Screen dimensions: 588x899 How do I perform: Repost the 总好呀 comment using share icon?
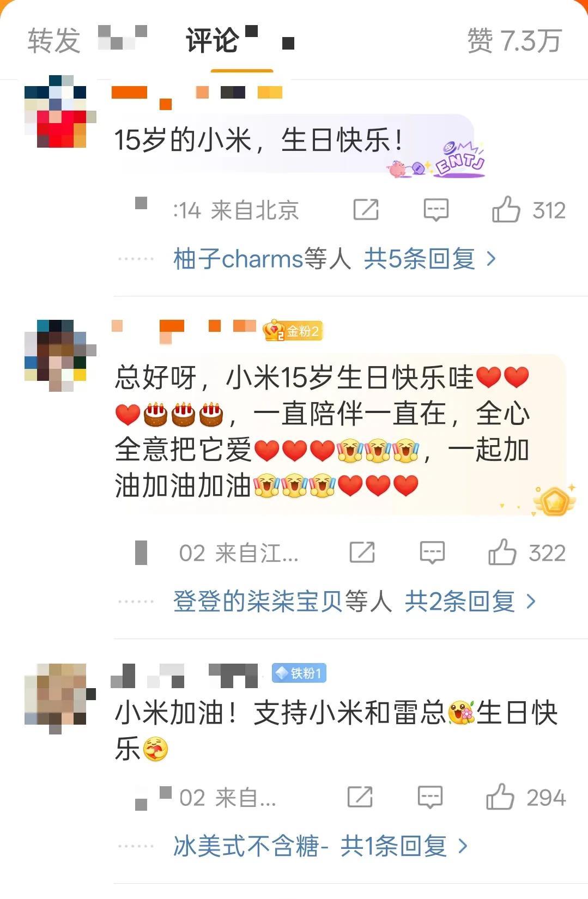(362, 552)
